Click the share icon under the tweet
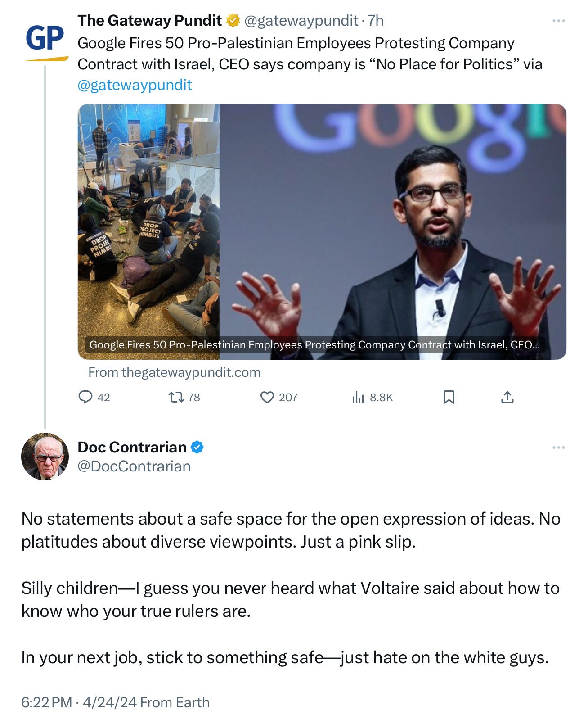The height and width of the screenshot is (724, 588). [x=507, y=397]
